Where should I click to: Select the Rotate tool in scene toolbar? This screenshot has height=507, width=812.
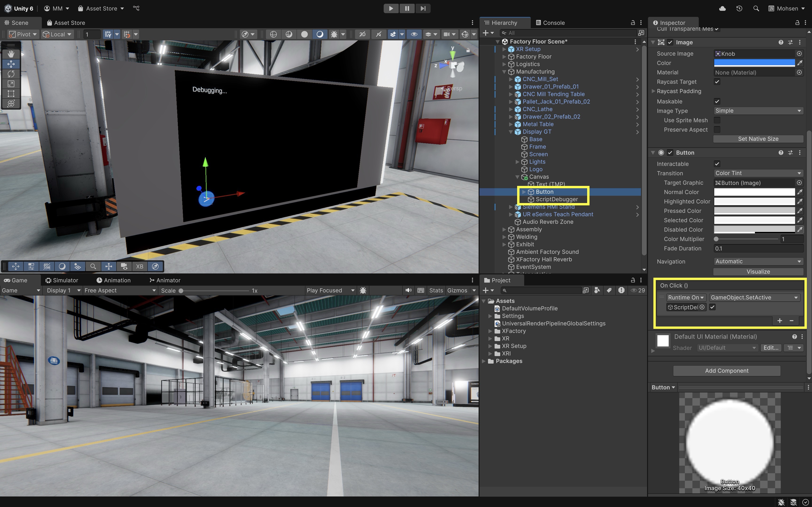pyautogui.click(x=11, y=74)
